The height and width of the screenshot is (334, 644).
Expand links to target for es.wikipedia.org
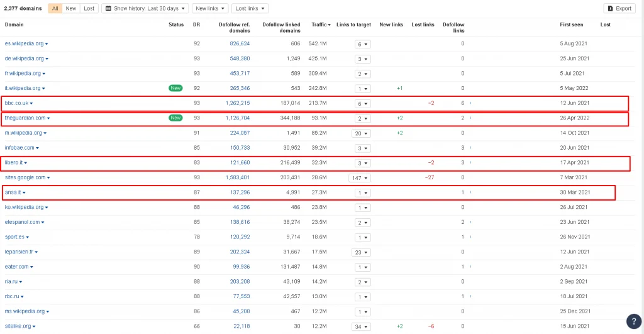(x=362, y=44)
